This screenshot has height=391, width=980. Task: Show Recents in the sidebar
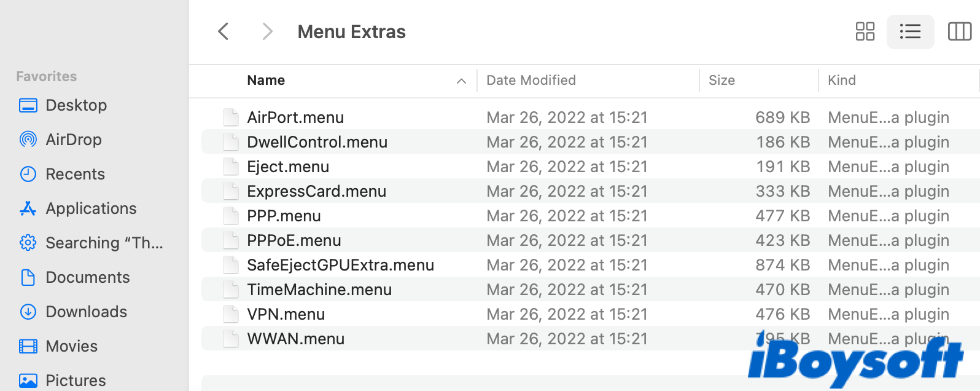75,174
